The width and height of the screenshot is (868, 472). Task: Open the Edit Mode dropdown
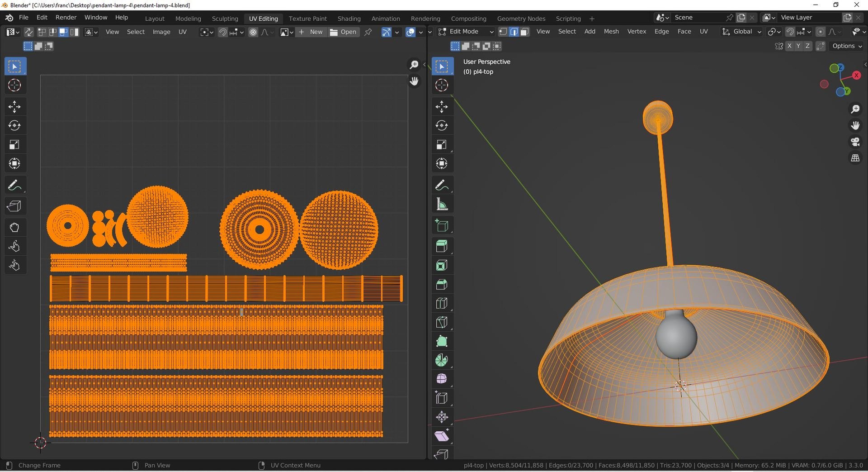tap(466, 32)
